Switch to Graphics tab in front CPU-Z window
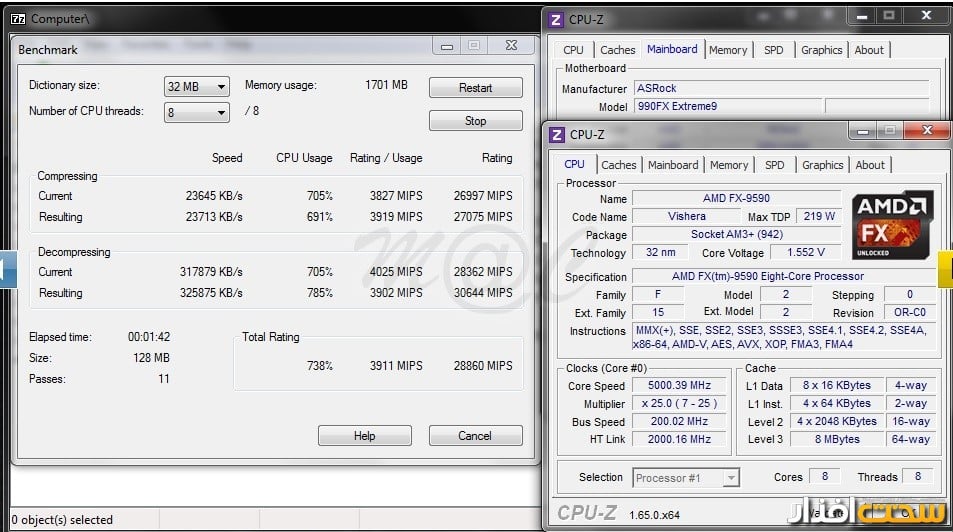This screenshot has height=532, width=953. 822,165
